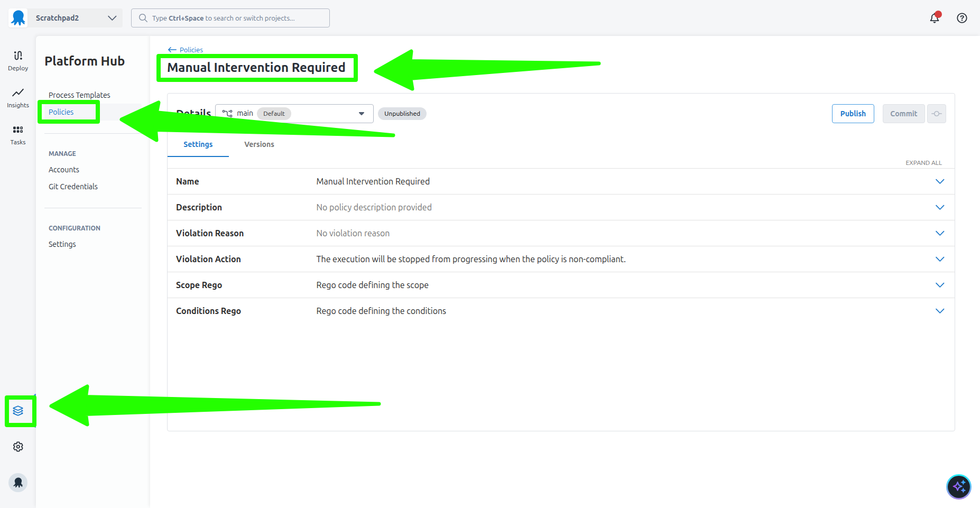
Task: Click the Publish button
Action: [x=853, y=113]
